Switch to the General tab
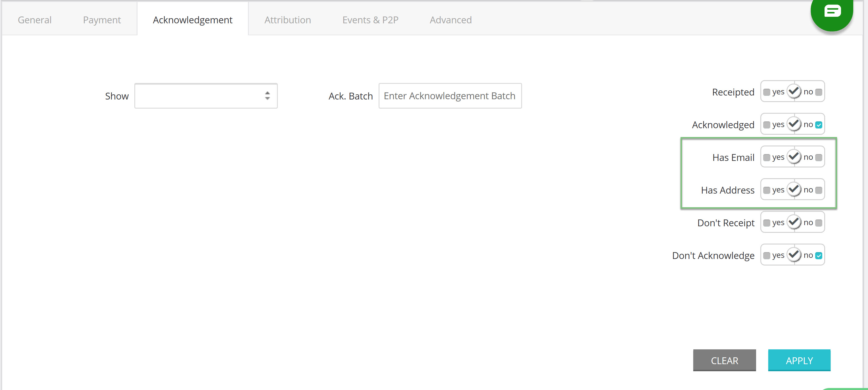 35,20
